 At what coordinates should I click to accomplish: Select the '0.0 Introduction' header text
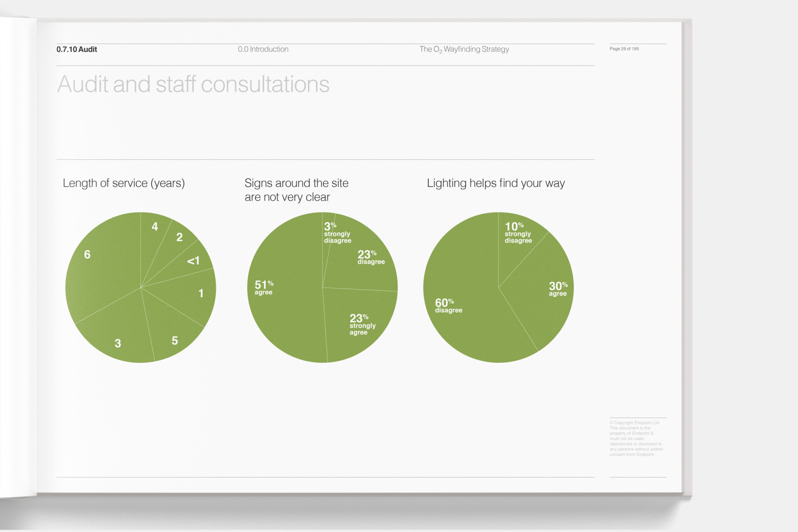263,49
